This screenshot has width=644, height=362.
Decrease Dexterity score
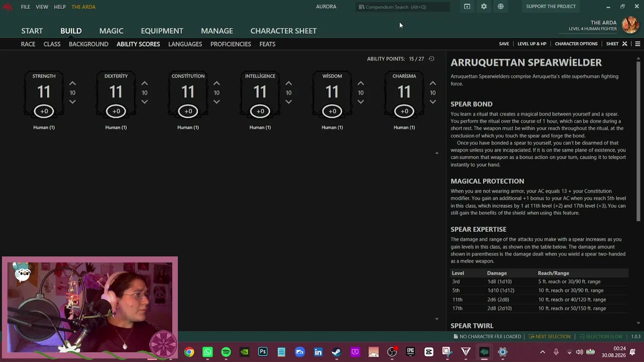click(x=145, y=102)
